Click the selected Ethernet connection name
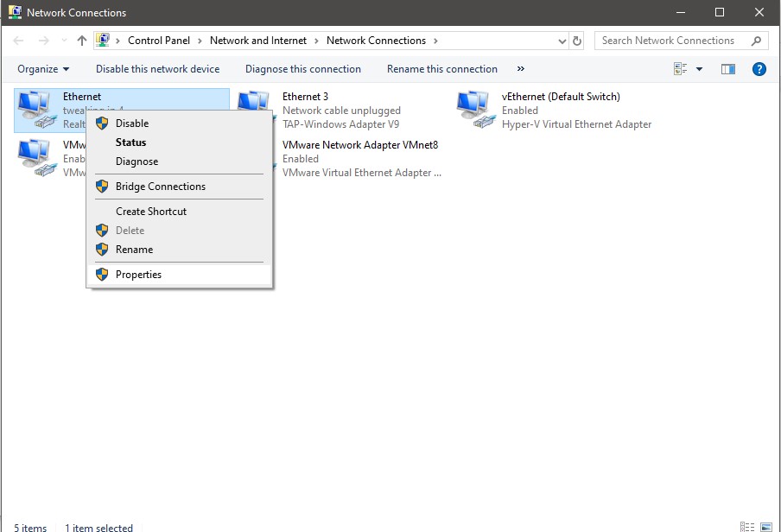The height and width of the screenshot is (532, 781). (82, 97)
